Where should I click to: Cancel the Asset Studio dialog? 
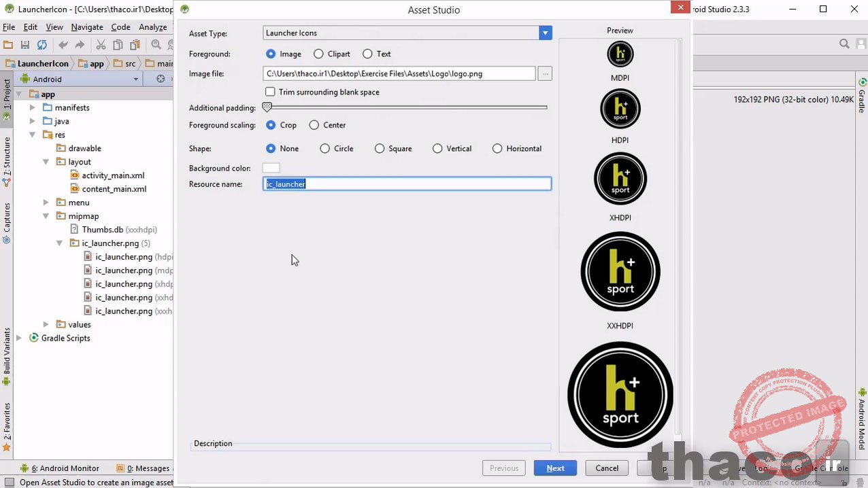pyautogui.click(x=606, y=468)
